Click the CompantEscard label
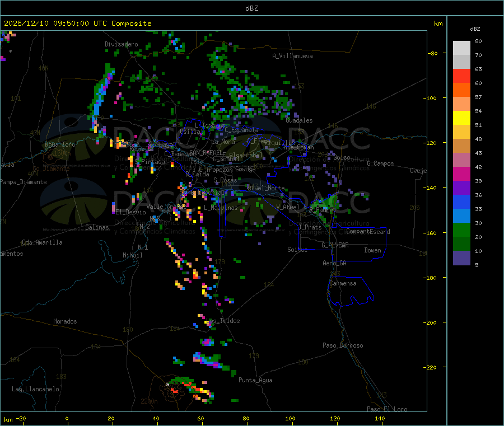 click(x=368, y=231)
